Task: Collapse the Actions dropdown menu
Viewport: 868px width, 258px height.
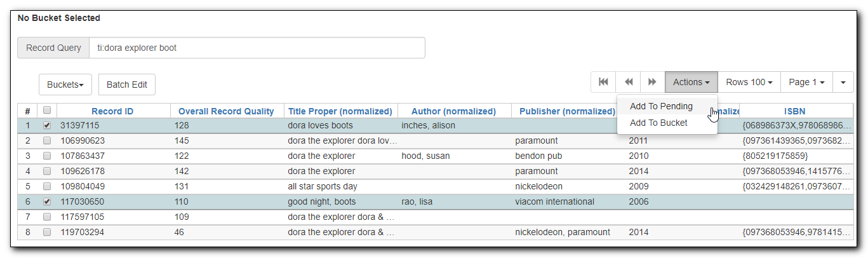Action: pyautogui.click(x=691, y=82)
